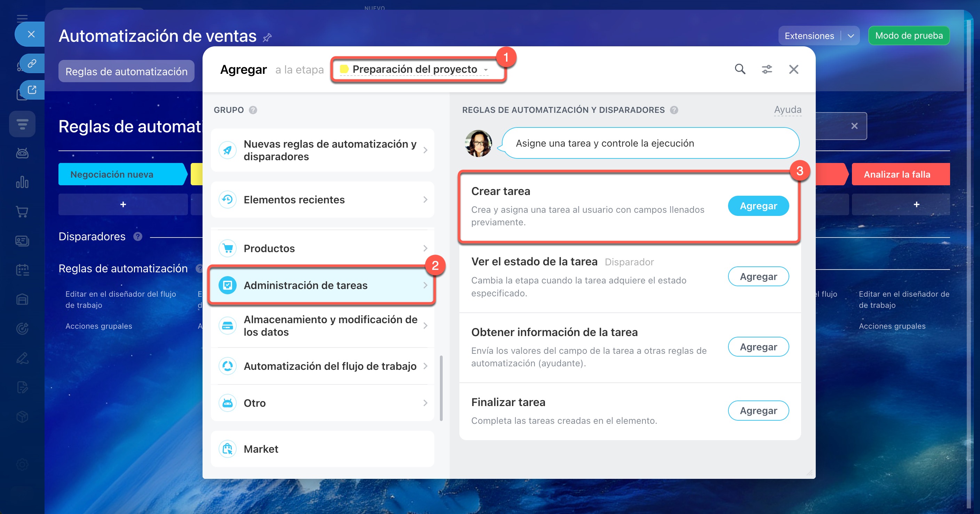
Task: Click the search magnifier icon in dialog
Action: [x=740, y=69]
